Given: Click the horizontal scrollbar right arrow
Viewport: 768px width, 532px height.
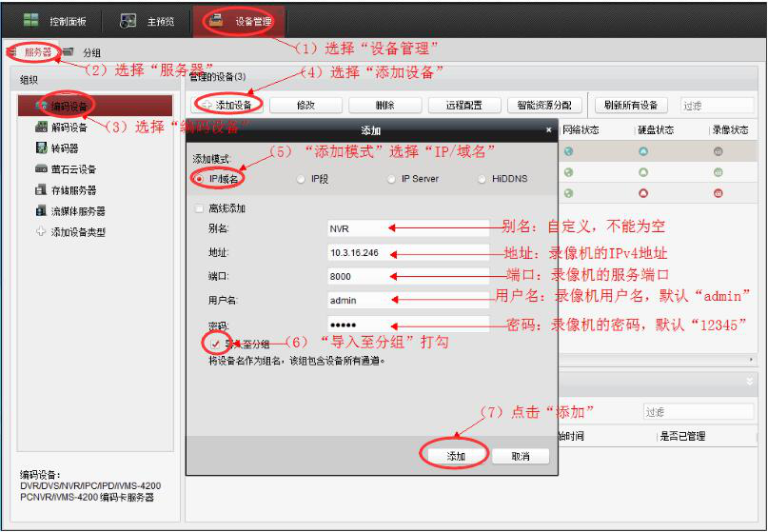Looking at the screenshot, I should point(751,360).
